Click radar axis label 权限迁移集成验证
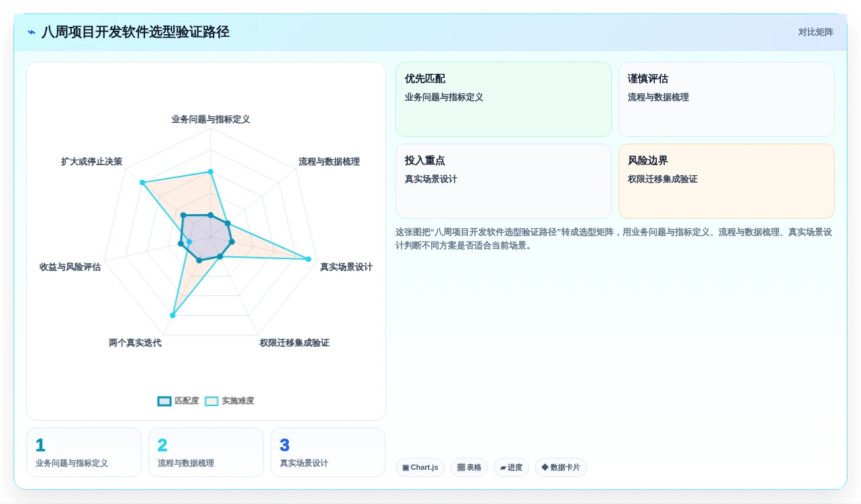Screen dimensions: 861x504 click(x=294, y=343)
